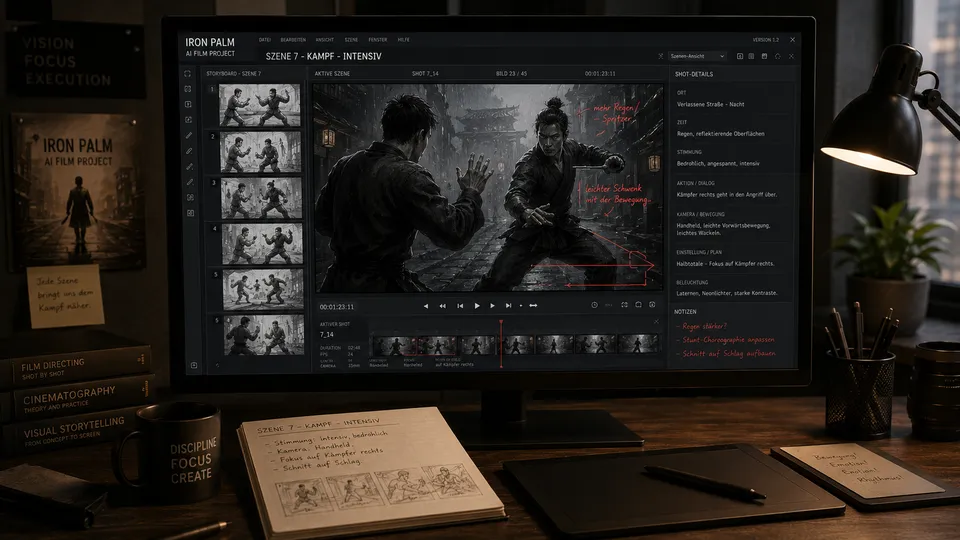This screenshot has height=540, width=960.
Task: Click the BILD 23 / 45 frame counter
Action: pos(511,73)
